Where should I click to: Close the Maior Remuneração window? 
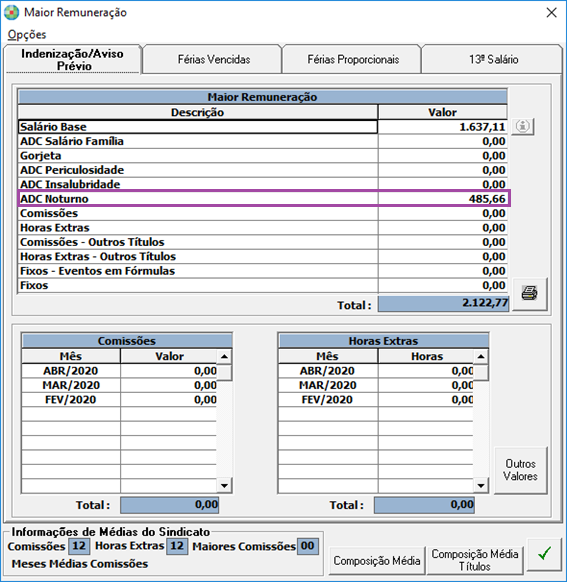(x=551, y=13)
